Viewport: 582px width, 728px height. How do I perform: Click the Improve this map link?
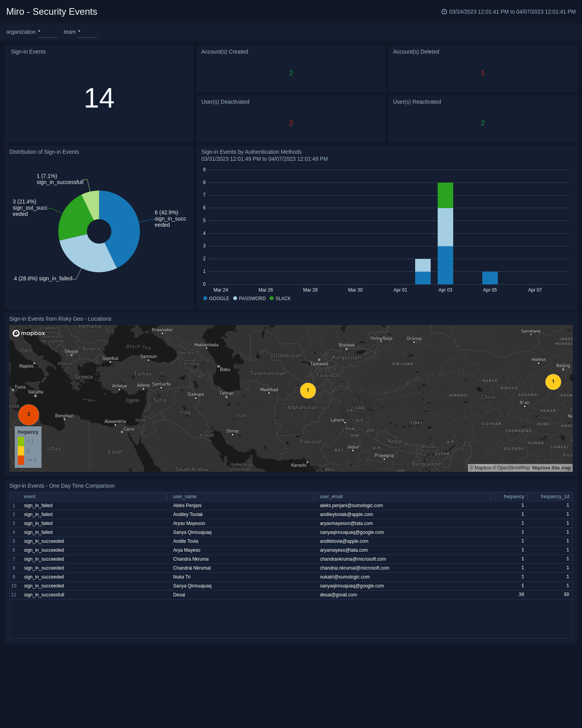tap(551, 468)
